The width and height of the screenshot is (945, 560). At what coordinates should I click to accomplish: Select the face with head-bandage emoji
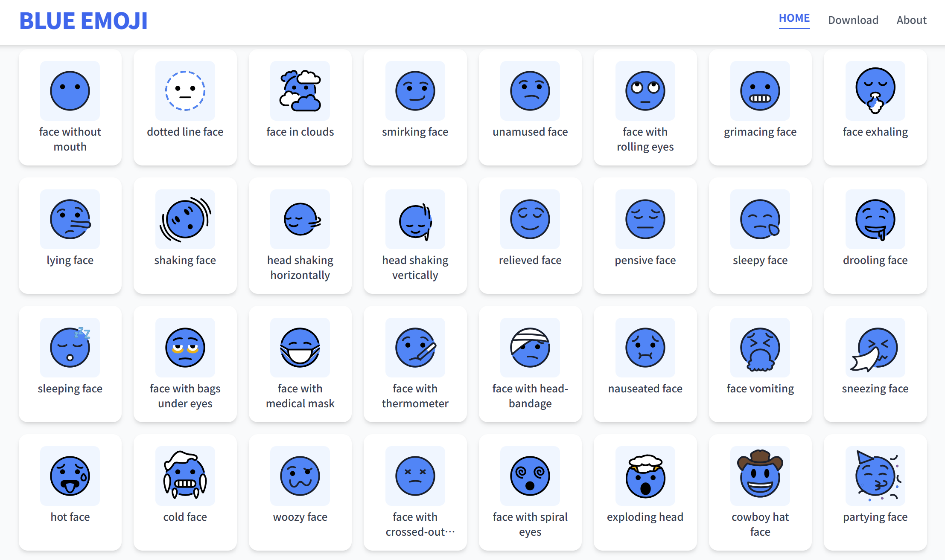click(x=530, y=348)
